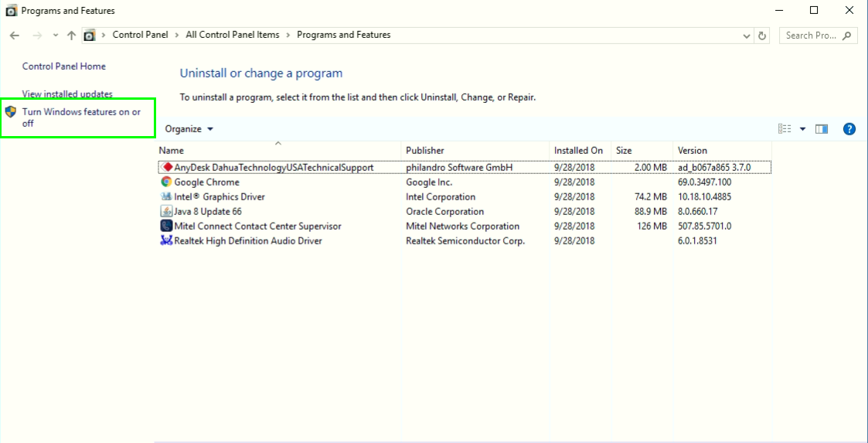Click the Intel Graphics Driver icon
868x443 pixels.
tap(166, 197)
